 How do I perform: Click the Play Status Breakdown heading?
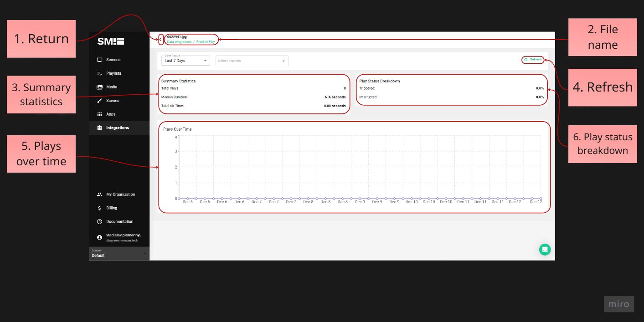coord(380,81)
